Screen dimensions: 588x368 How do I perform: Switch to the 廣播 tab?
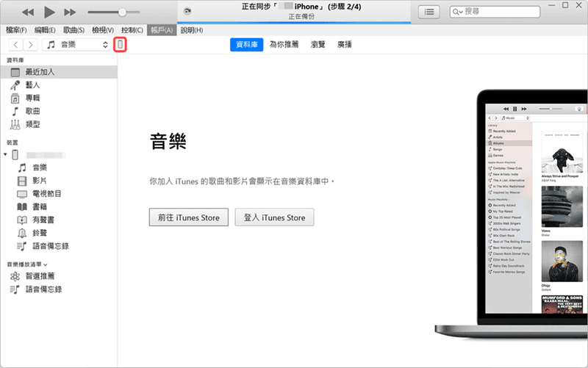pos(344,45)
